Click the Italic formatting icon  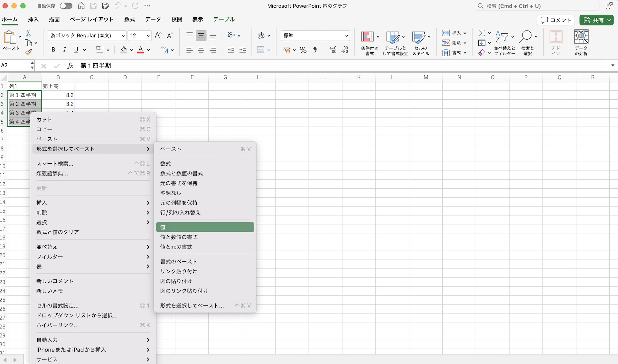coord(65,50)
